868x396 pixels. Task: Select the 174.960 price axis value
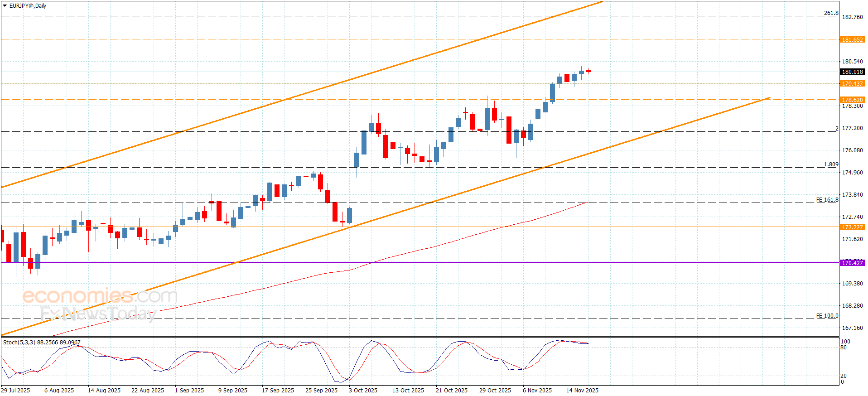[852, 173]
